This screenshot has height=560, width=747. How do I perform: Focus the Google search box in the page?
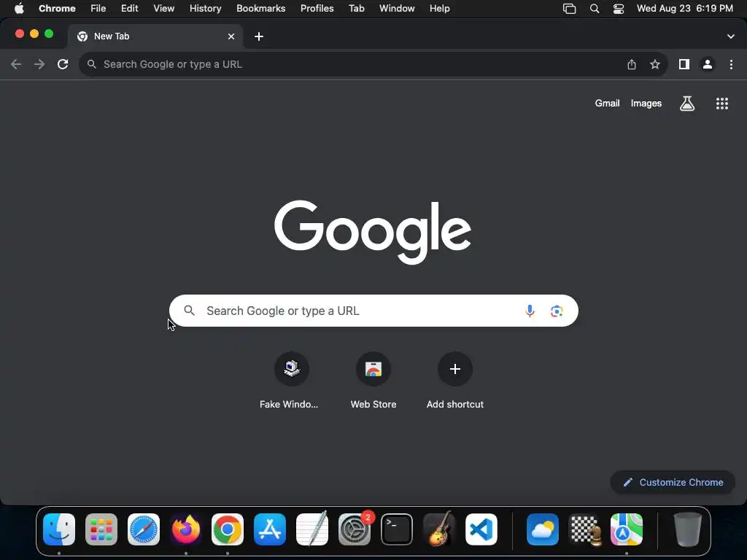tap(373, 311)
